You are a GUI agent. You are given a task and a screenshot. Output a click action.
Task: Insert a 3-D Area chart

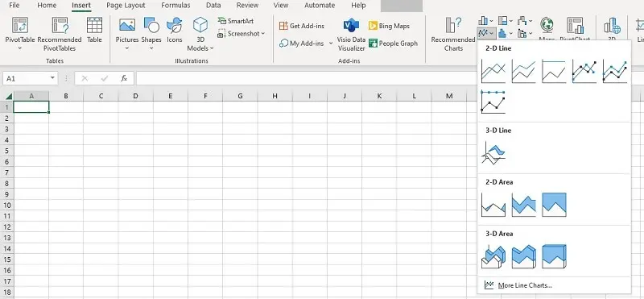[493, 256]
